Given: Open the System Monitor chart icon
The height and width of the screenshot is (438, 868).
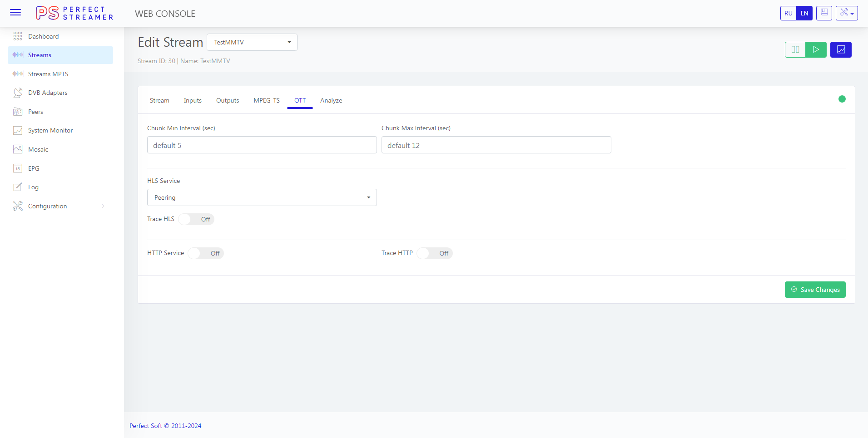Looking at the screenshot, I should [x=18, y=131].
